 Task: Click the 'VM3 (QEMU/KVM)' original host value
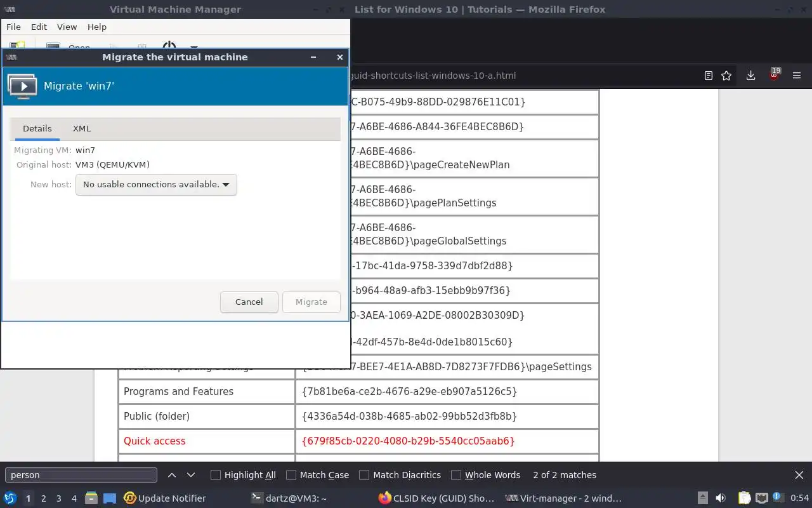112,165
